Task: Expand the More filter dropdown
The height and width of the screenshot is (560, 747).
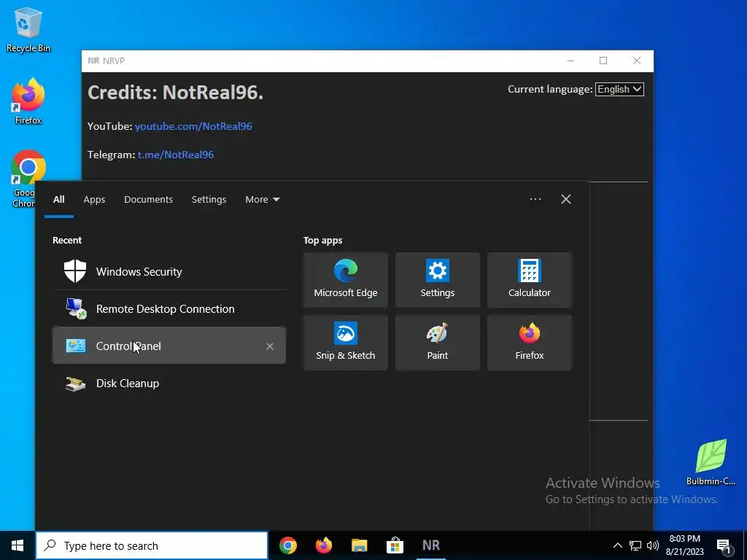Action: tap(262, 200)
